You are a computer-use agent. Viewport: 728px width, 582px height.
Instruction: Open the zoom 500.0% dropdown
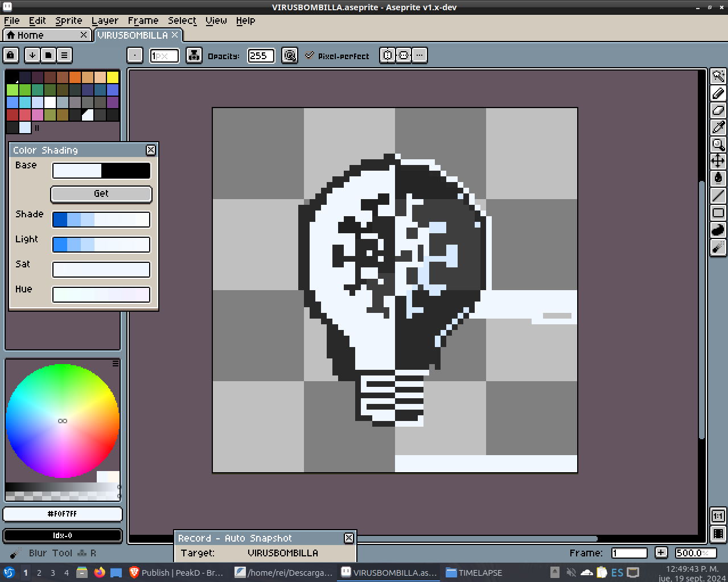point(696,553)
